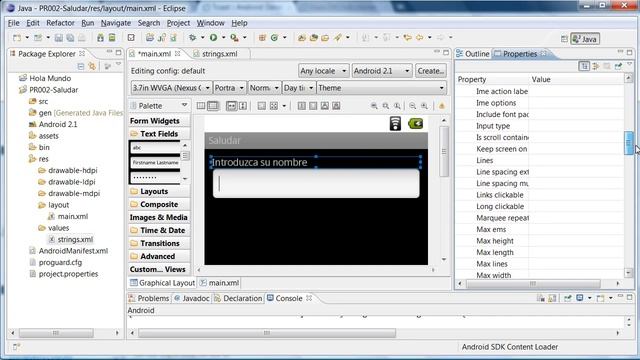Click the New Java Class icon
The width and height of the screenshot is (640, 360).
(x=274, y=38)
